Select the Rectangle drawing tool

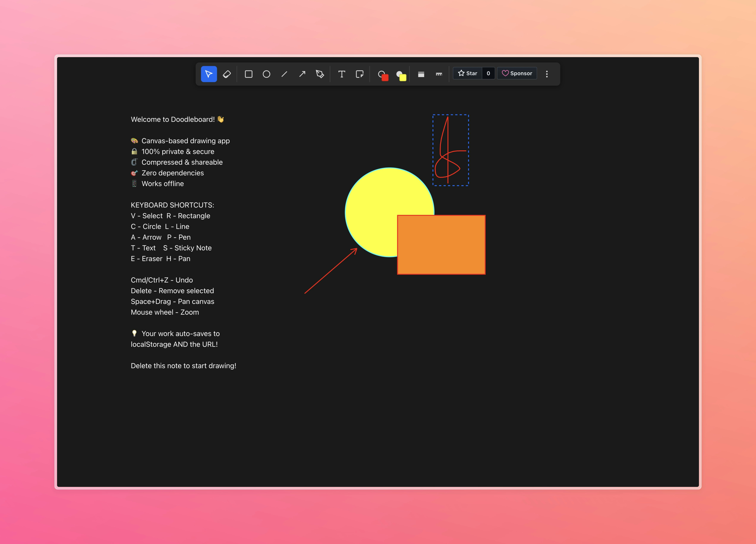click(249, 74)
